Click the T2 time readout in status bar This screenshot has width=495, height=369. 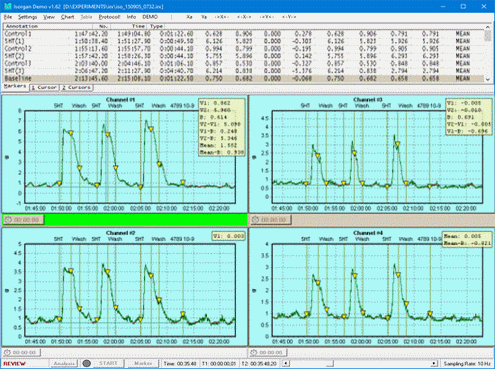point(259,363)
